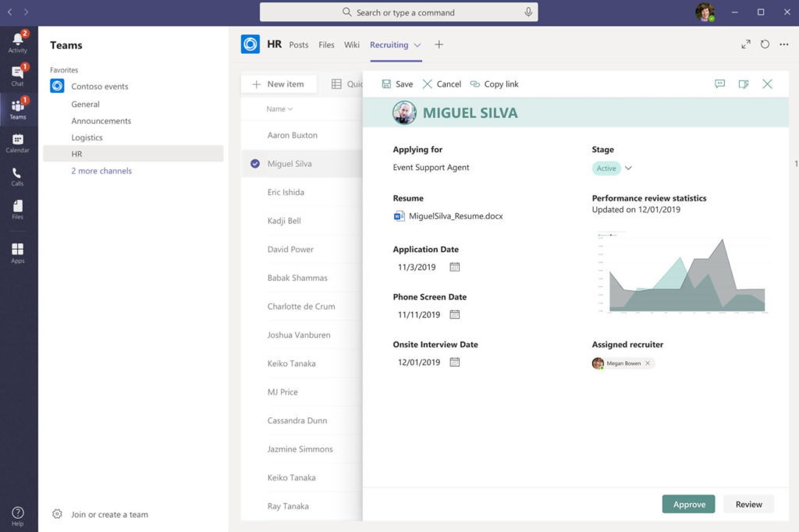799x532 pixels.
Task: Select the HR channel in the list
Action: click(x=133, y=154)
